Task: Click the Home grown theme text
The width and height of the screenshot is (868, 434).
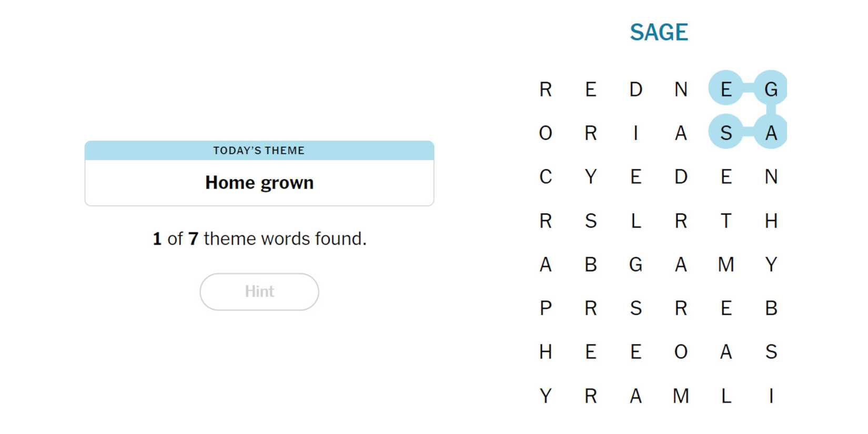Action: click(259, 183)
